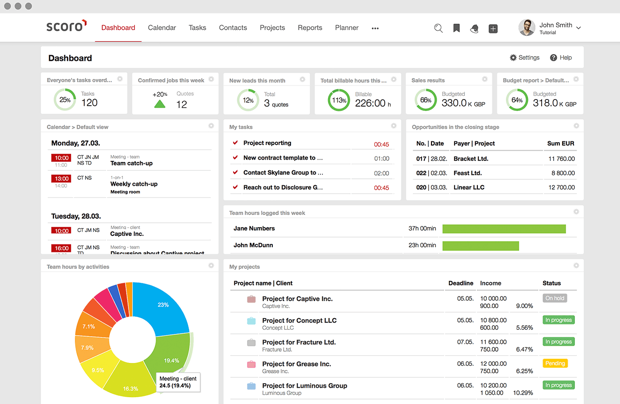Screen dimensions: 620x404
Task: Click John McDunn's green hours bar
Action: (x=480, y=246)
